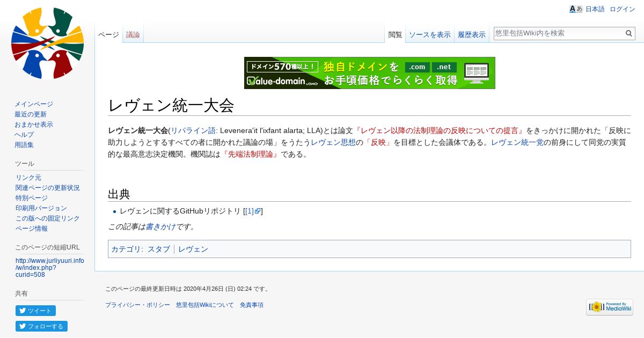Open 特別ページ link
Viewport: 644px width, 338px height.
[x=32, y=198]
